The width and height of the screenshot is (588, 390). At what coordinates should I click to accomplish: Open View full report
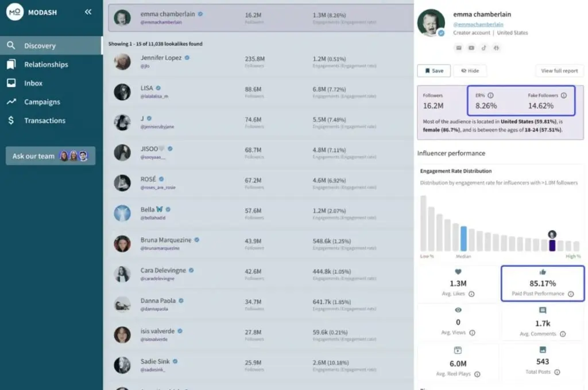pyautogui.click(x=559, y=71)
